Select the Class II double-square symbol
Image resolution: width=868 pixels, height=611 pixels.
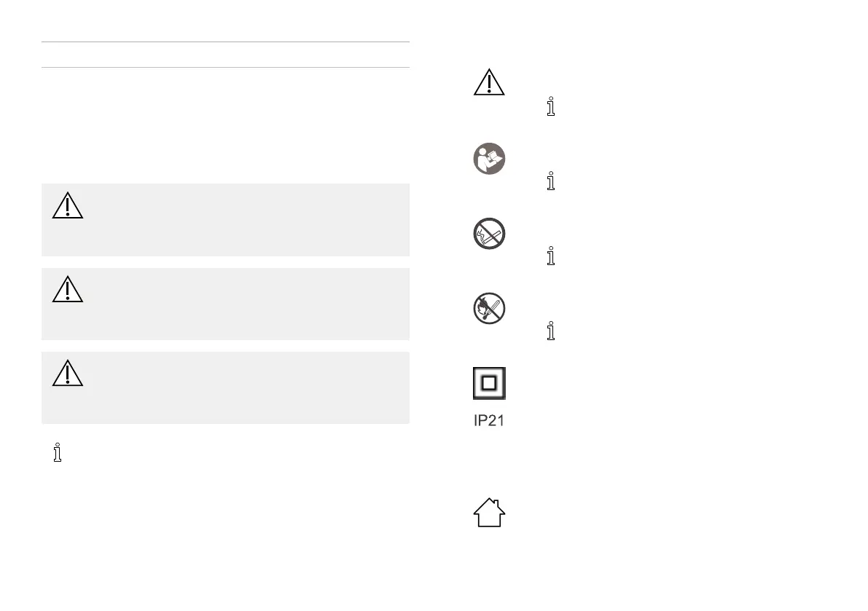coord(489,383)
